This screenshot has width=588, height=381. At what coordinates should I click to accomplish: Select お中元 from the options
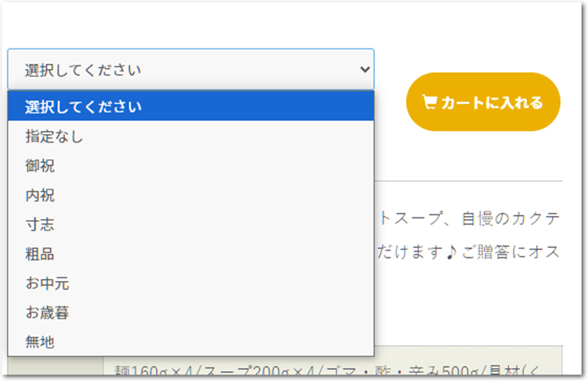(190, 284)
